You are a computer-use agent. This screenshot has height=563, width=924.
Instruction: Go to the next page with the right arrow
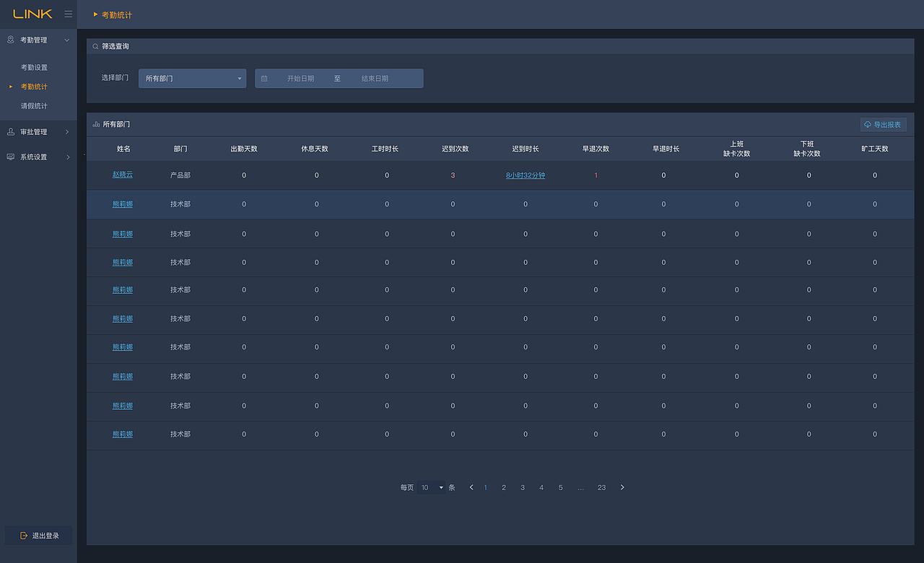coord(622,487)
